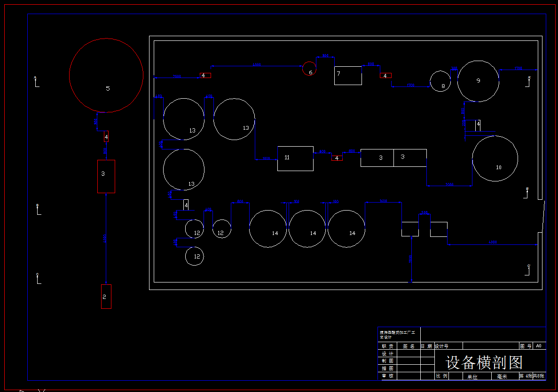Click the circle labeled 9

point(478,81)
